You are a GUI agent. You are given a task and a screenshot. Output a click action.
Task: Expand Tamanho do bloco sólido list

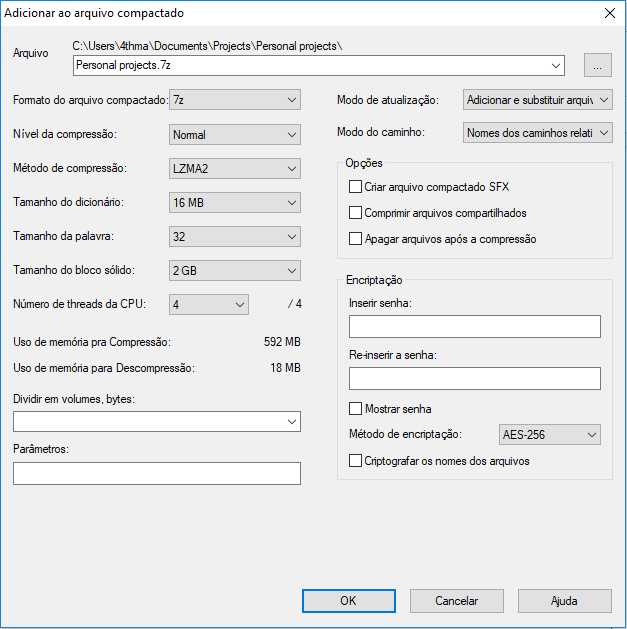(235, 271)
